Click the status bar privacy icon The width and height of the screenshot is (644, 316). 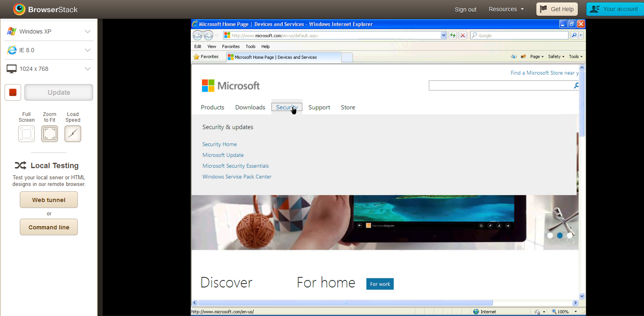[x=537, y=311]
